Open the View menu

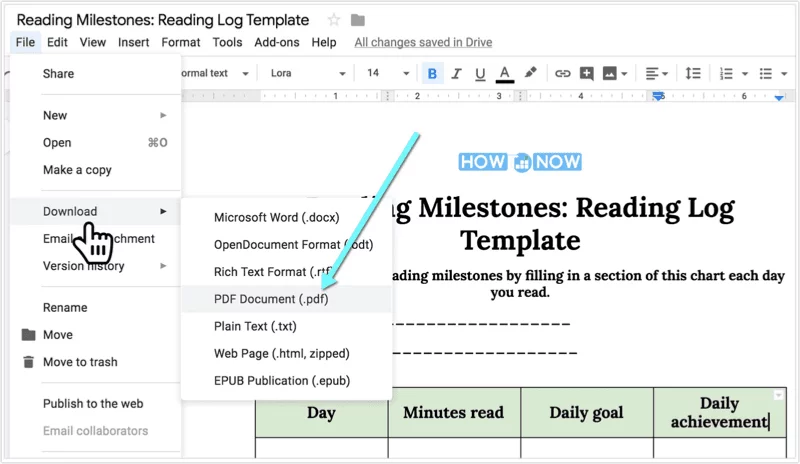(92, 42)
